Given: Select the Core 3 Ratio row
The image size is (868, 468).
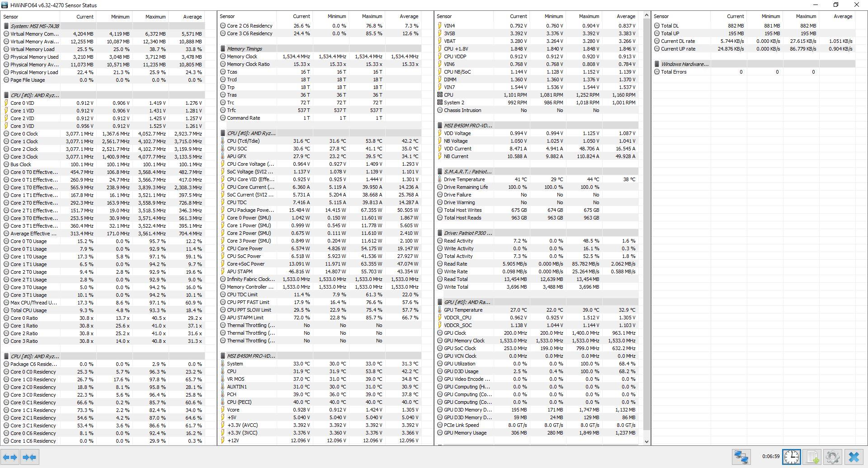Looking at the screenshot, I should tap(104, 341).
